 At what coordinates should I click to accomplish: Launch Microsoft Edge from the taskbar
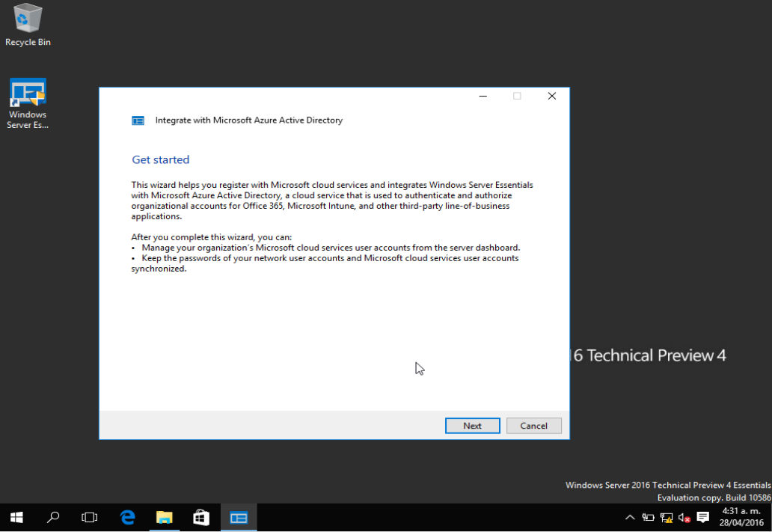[x=127, y=517]
